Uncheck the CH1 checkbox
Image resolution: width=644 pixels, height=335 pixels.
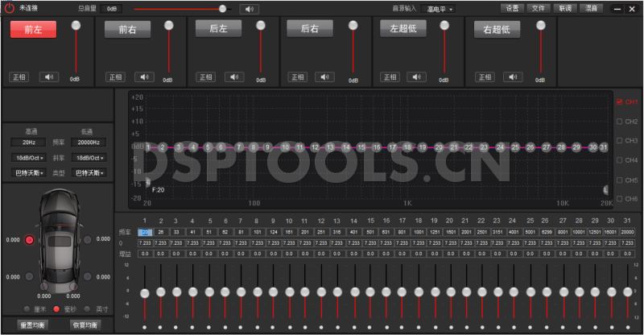[619, 102]
